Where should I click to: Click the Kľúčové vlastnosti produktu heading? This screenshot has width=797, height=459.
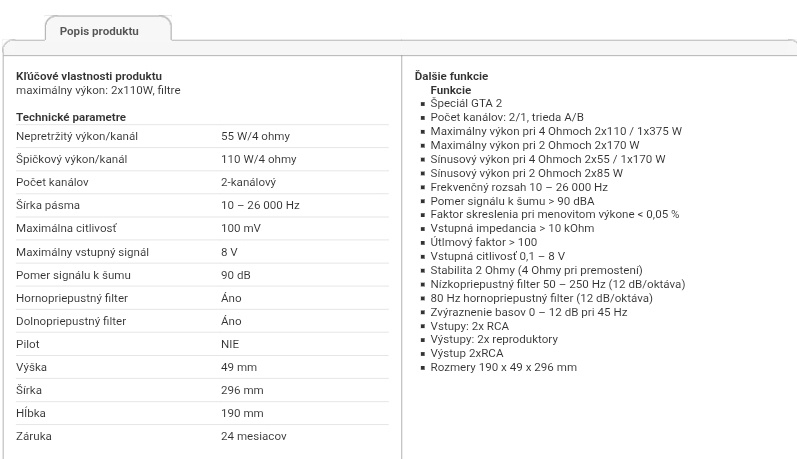pyautogui.click(x=89, y=76)
